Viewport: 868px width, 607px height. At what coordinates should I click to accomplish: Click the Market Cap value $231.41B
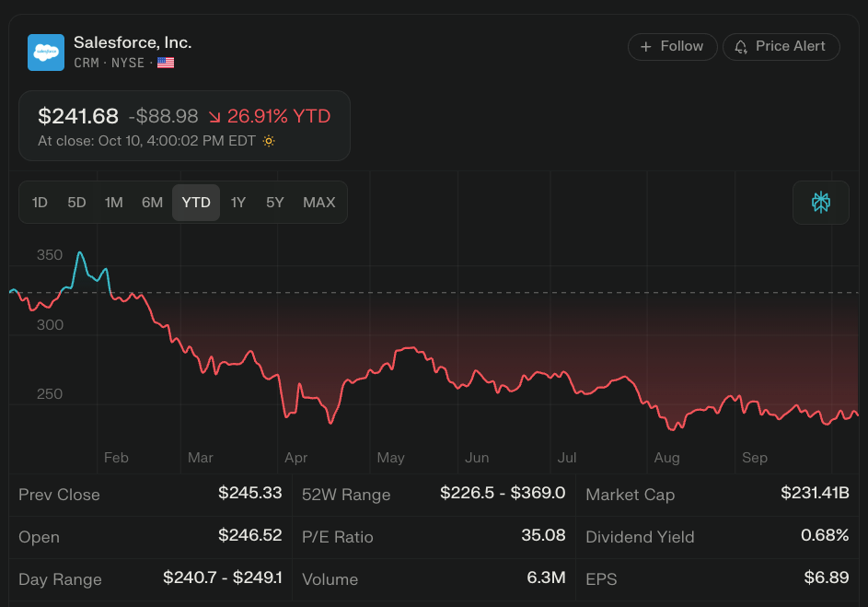point(815,494)
